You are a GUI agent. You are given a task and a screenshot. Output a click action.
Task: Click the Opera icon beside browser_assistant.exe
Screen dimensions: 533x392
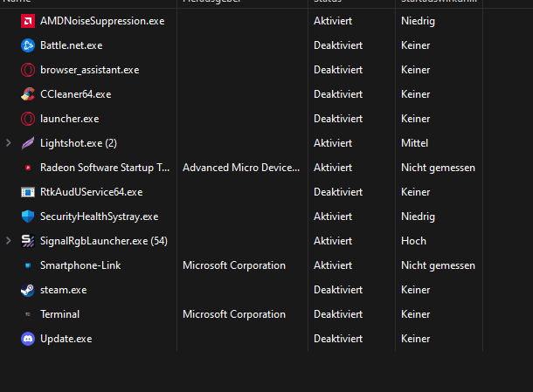pyautogui.click(x=28, y=70)
